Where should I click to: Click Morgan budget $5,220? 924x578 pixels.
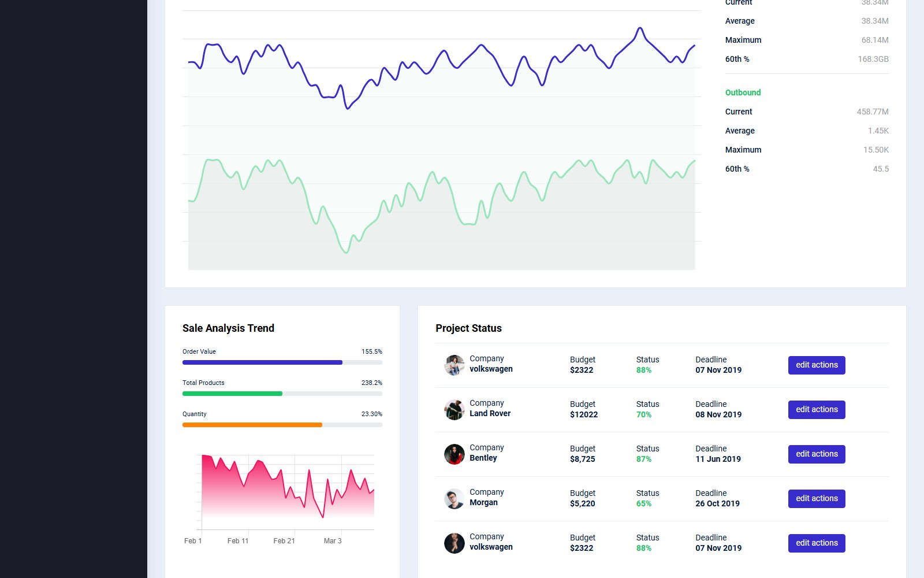(582, 503)
